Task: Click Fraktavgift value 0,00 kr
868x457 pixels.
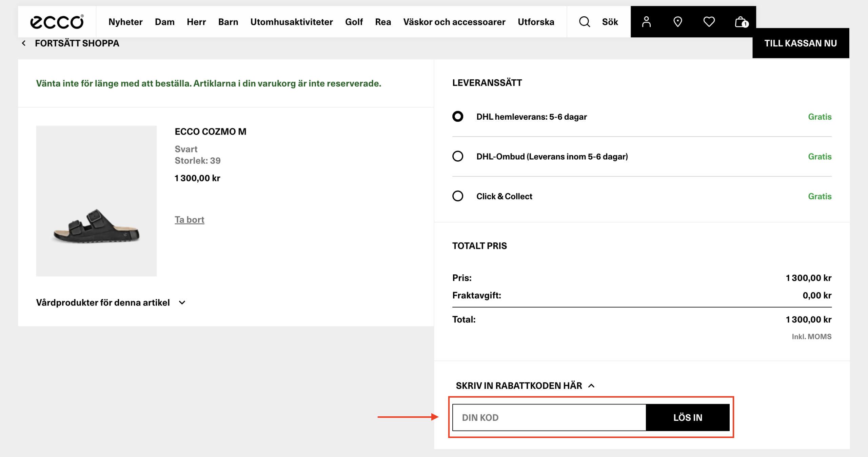Action: tap(817, 295)
